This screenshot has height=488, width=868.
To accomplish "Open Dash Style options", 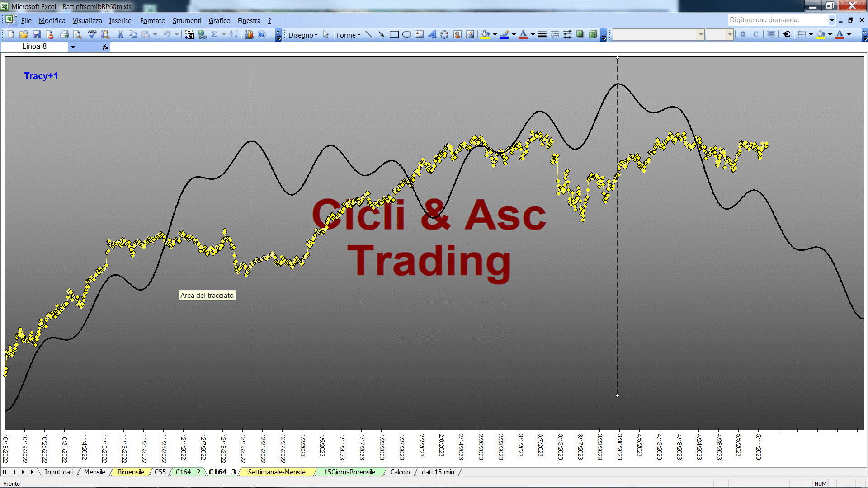I will 555,35.
